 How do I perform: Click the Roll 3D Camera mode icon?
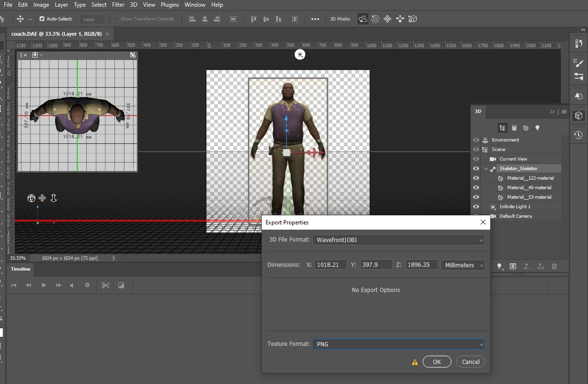[x=375, y=19]
